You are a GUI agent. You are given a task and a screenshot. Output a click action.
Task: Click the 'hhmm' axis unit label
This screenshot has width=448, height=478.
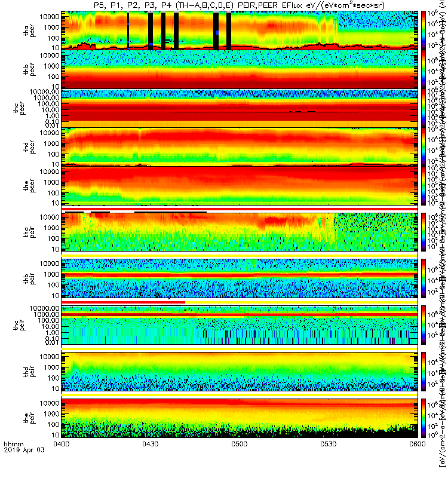[14, 444]
